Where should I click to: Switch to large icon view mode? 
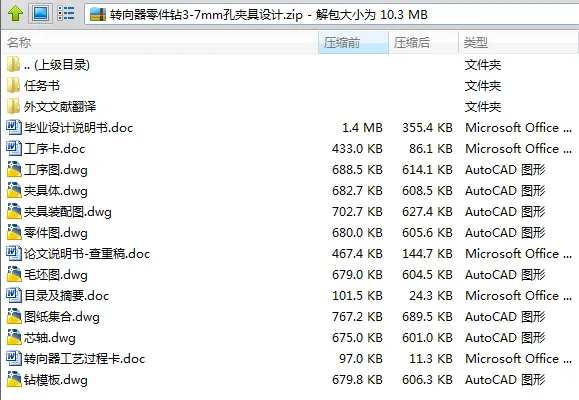coord(41,14)
